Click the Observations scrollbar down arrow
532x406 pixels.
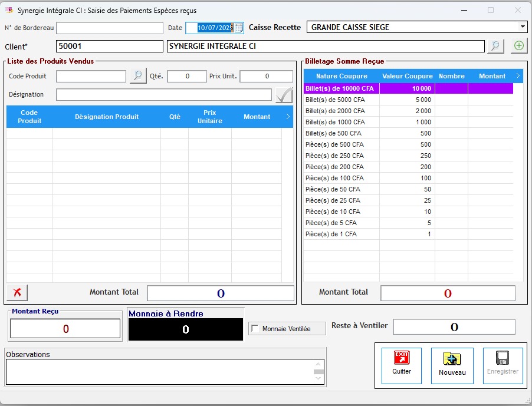pos(318,379)
